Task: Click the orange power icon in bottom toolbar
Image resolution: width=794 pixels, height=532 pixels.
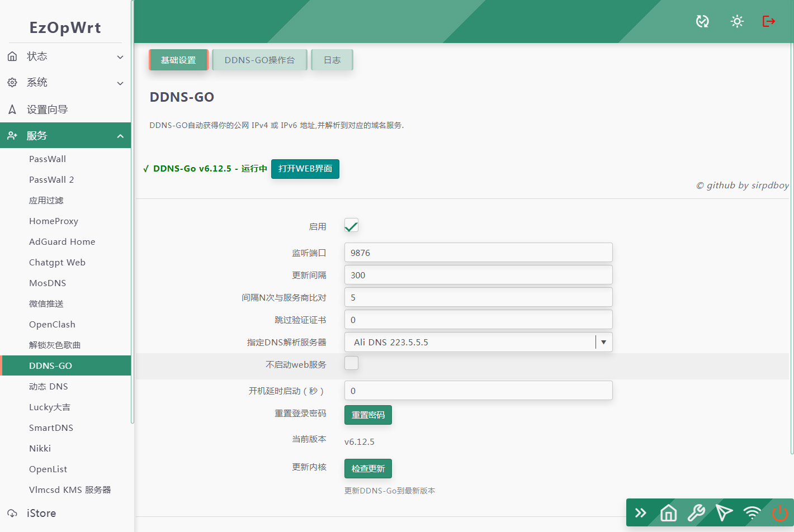Action: 779,512
